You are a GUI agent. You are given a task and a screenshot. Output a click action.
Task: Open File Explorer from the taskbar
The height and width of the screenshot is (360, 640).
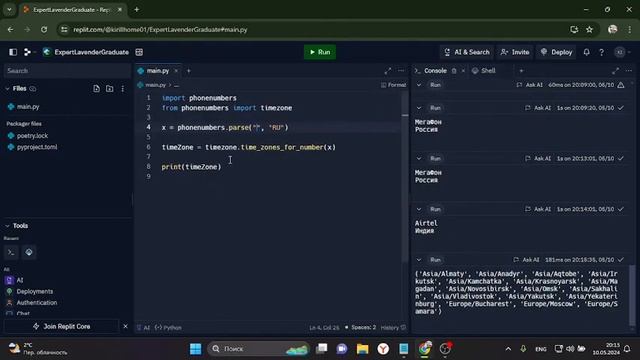[x=362, y=349]
